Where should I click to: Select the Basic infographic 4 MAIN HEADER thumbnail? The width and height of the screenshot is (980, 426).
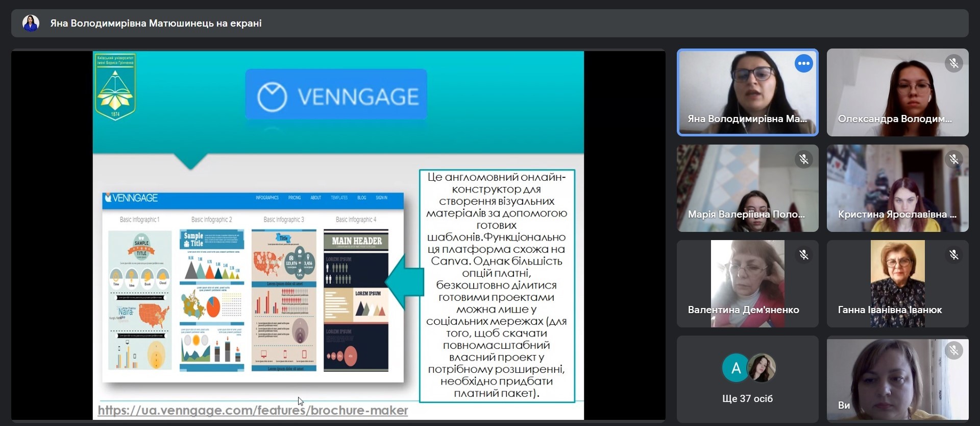(x=356, y=299)
